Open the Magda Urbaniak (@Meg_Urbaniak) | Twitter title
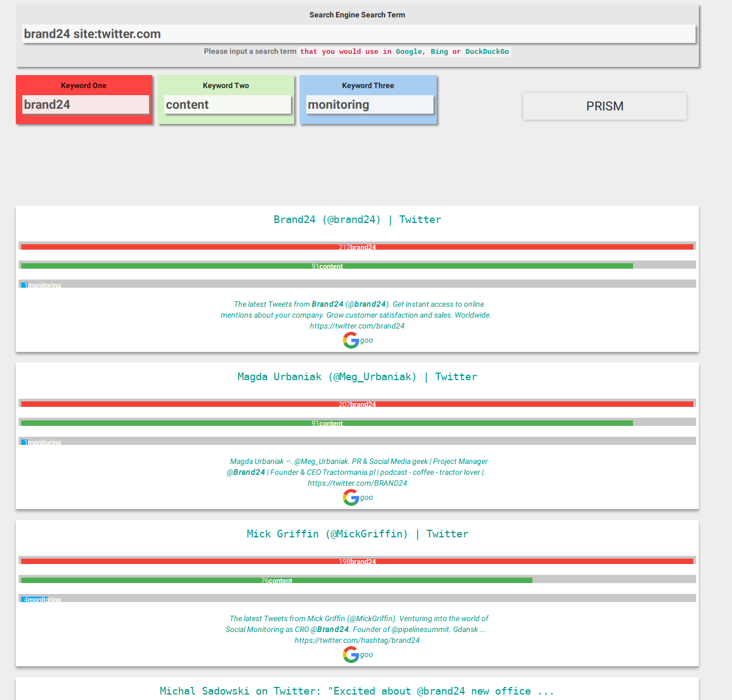Screen dimensions: 732x700 click(357, 377)
